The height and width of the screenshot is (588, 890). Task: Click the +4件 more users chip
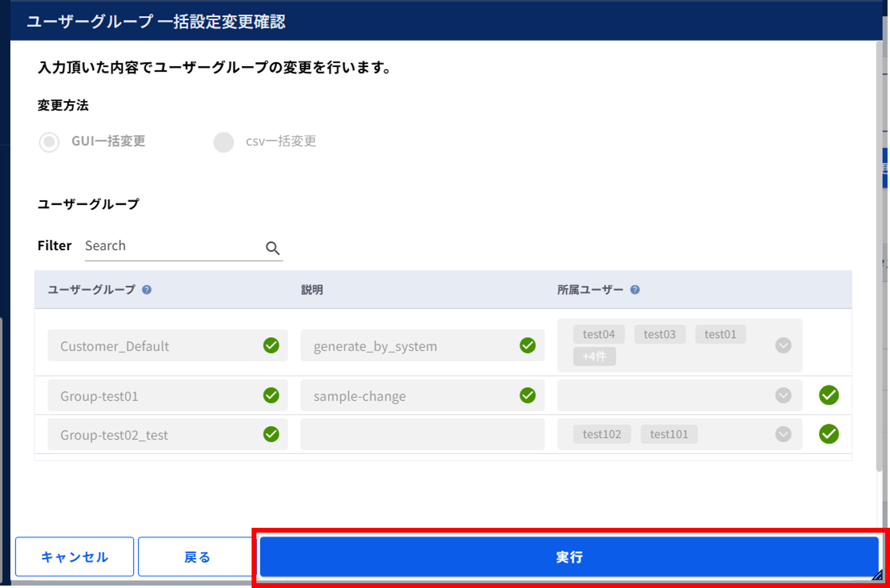pos(594,356)
